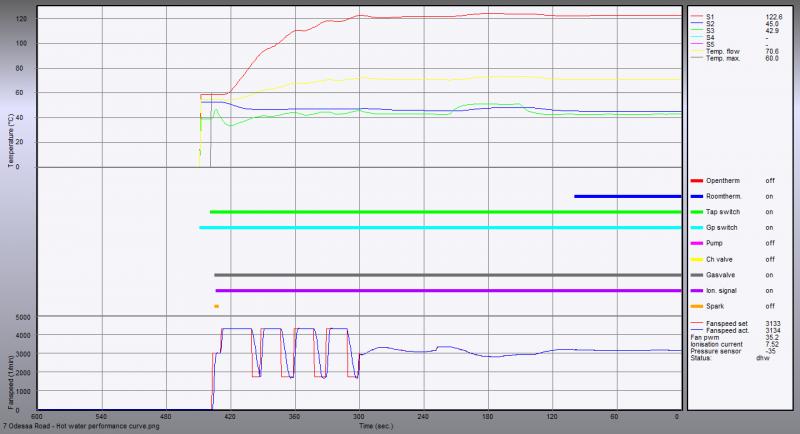The image size is (800, 434).
Task: Click the Pressure sensor readout
Action: coord(716,351)
